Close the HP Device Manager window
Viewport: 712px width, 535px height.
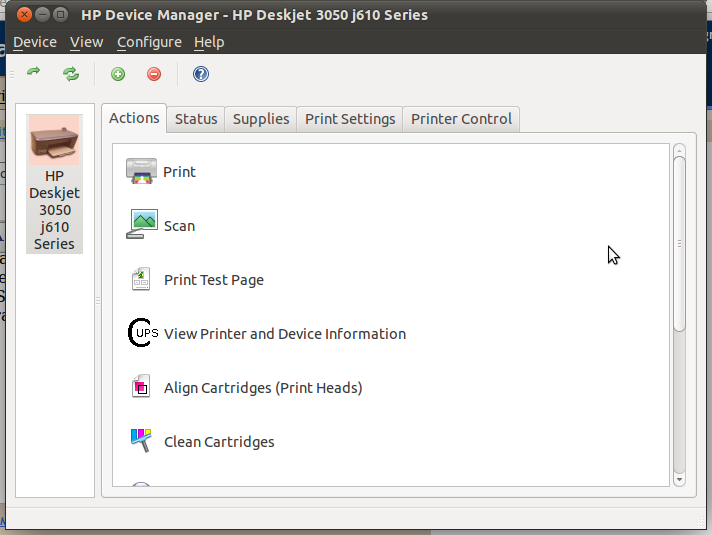click(24, 15)
